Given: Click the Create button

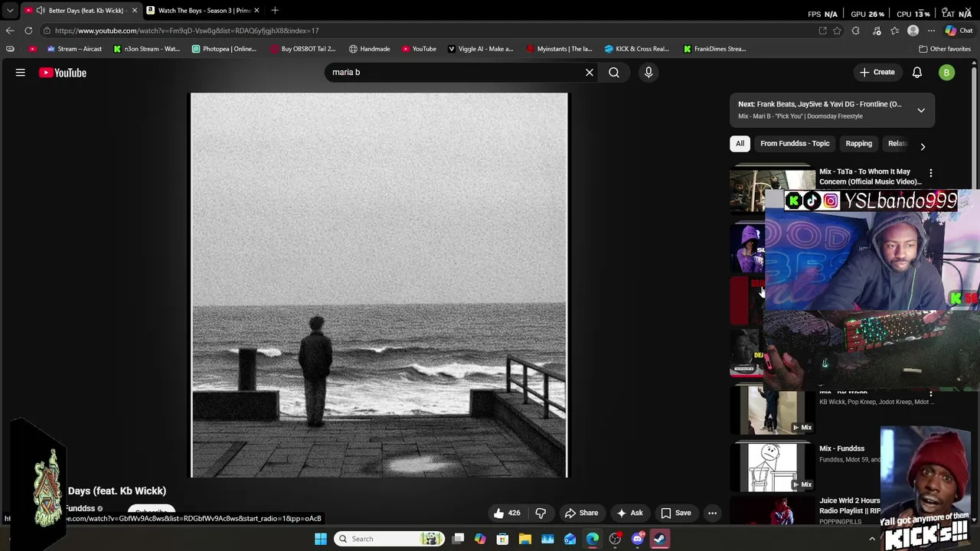Looking at the screenshot, I should click(877, 73).
